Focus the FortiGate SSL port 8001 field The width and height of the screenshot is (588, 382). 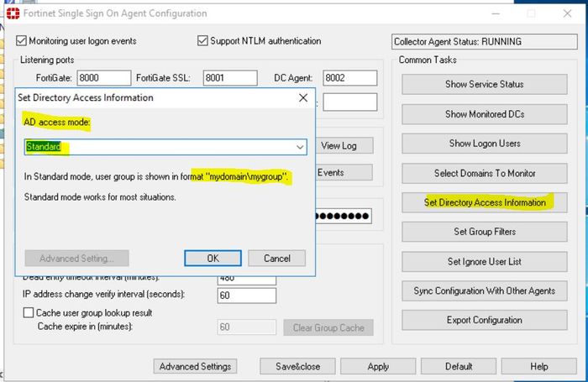coord(230,78)
